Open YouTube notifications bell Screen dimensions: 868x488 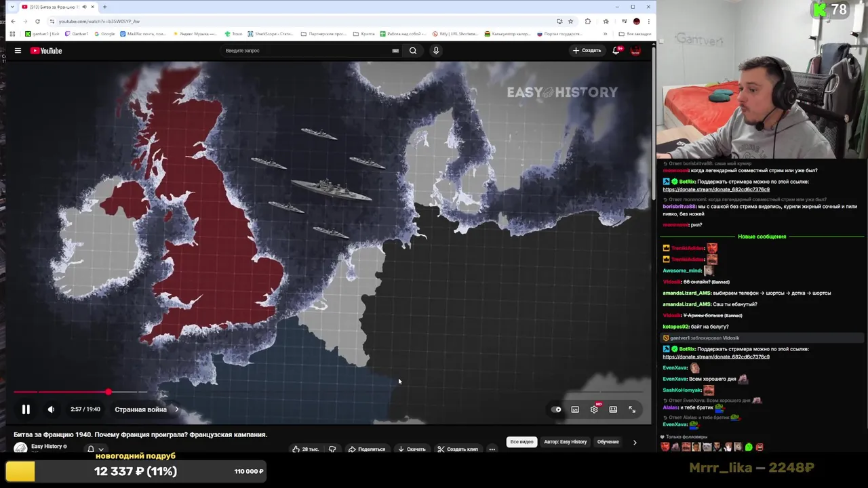click(x=616, y=51)
